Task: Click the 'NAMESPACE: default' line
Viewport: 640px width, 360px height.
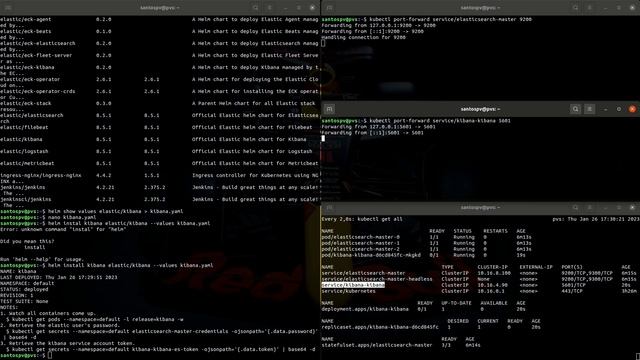Action: (x=27, y=283)
